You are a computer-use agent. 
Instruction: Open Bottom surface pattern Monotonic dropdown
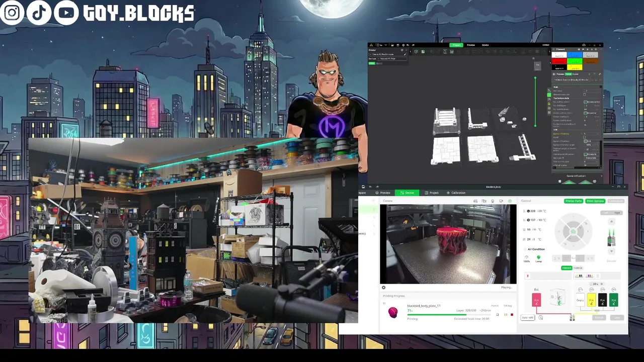[x=592, y=113]
